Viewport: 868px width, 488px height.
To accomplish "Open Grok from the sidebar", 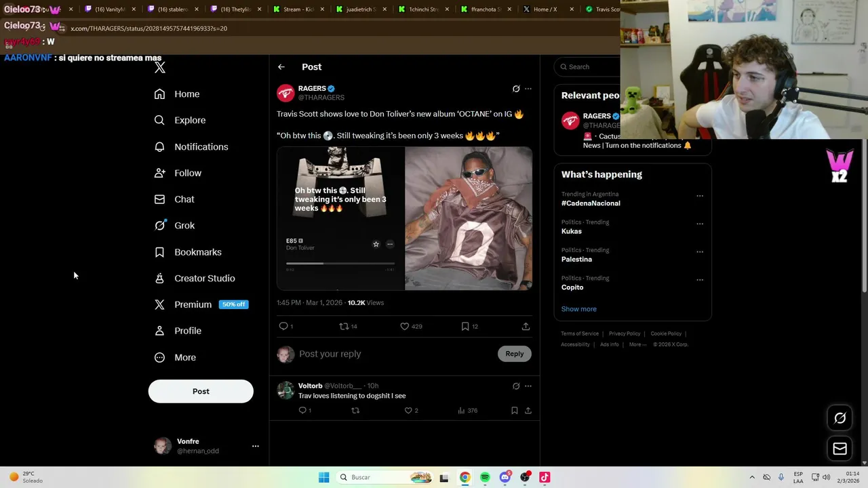I will click(174, 226).
